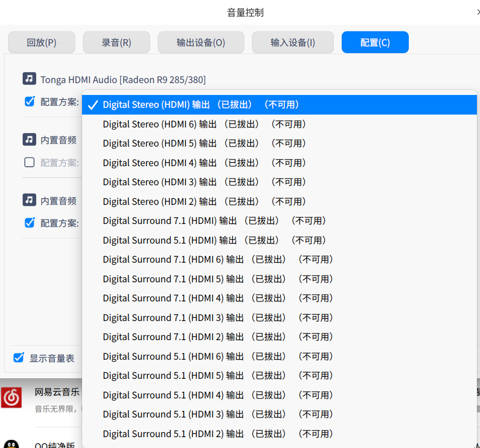Click the checkmark icon on the highlighted profile
The height and width of the screenshot is (448, 480).
pos(93,105)
